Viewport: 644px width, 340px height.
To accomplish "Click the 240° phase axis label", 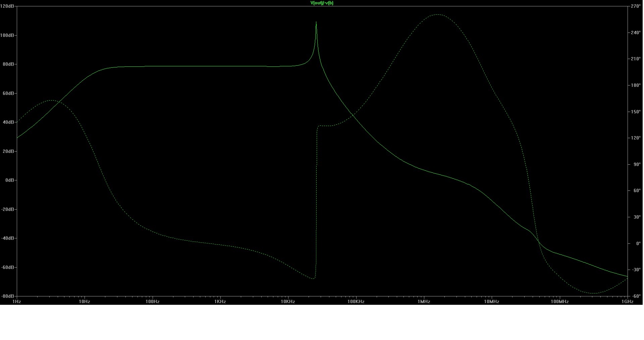I will tap(636, 33).
